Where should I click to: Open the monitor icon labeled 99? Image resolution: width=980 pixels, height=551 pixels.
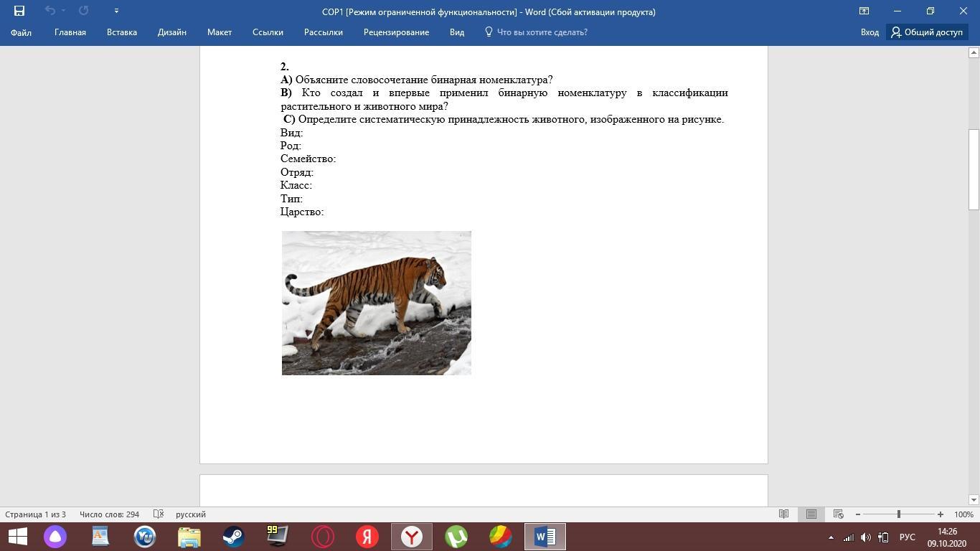pos(278,537)
